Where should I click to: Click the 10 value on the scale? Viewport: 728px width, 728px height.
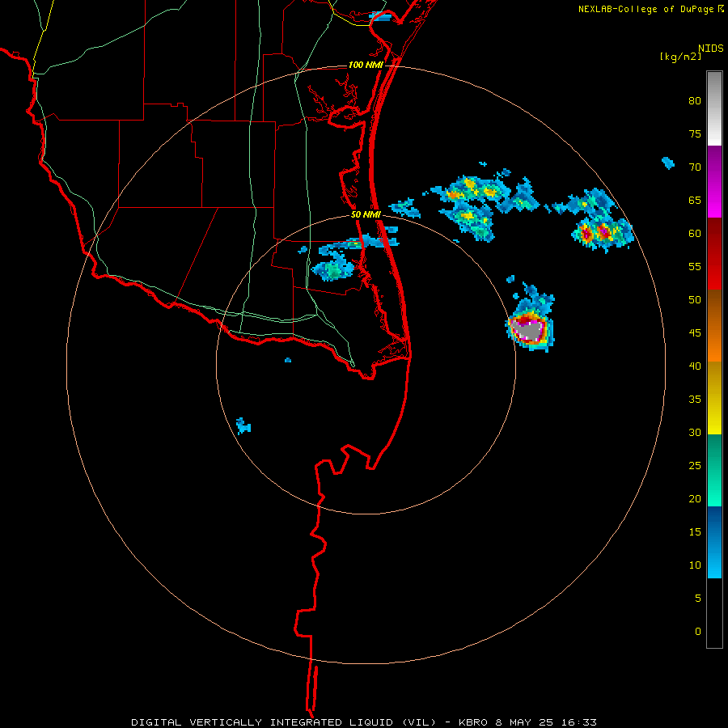pos(695,565)
